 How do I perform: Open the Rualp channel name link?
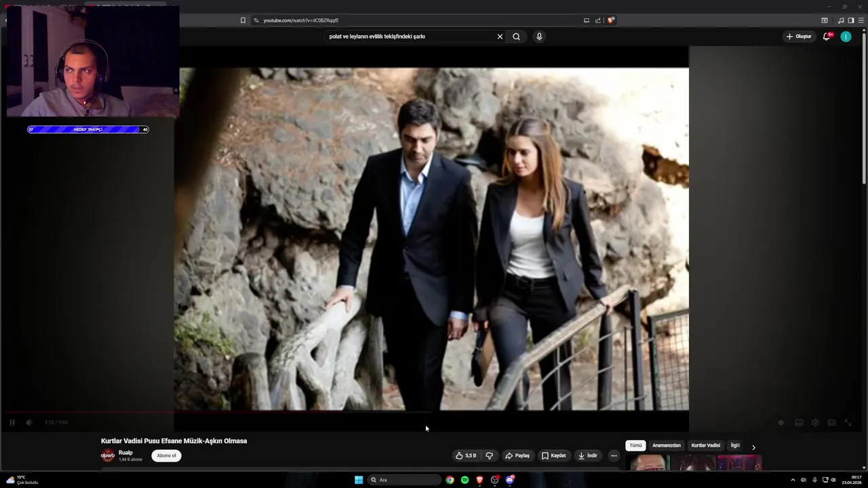click(x=125, y=453)
